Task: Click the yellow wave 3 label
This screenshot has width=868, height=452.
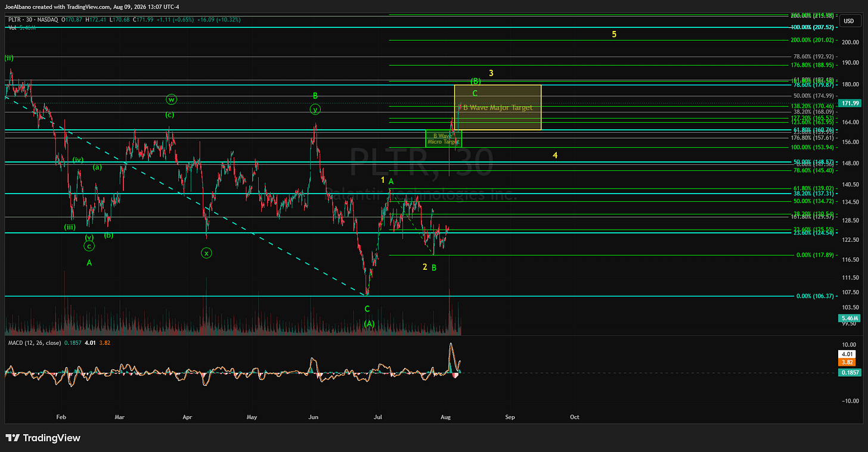Action: pyautogui.click(x=491, y=73)
